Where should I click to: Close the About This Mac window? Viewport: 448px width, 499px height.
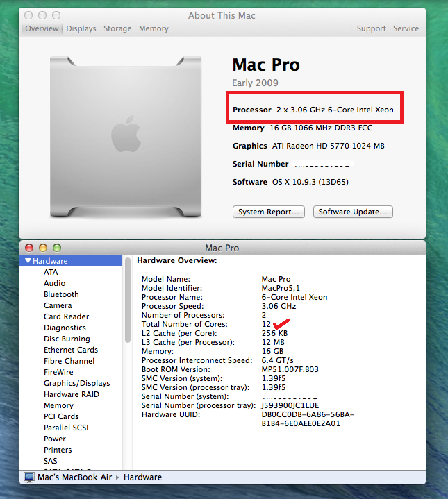28,15
